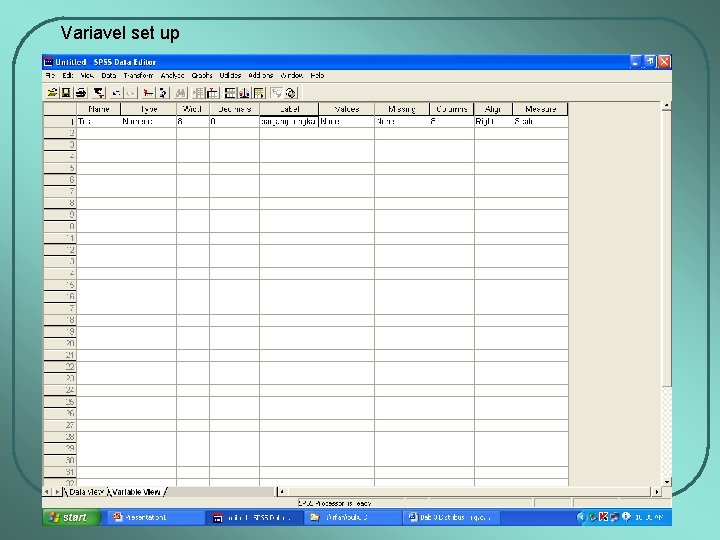Select the Measure cell showing Scale

tap(540, 121)
